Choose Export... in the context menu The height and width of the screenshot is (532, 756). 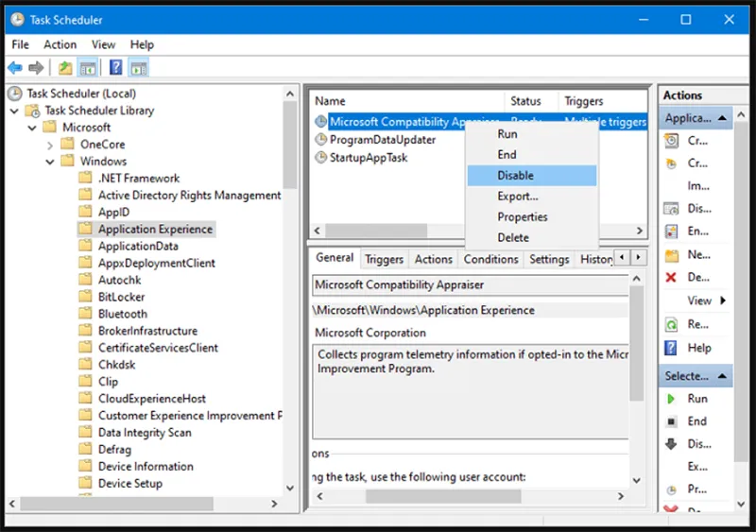532,197
